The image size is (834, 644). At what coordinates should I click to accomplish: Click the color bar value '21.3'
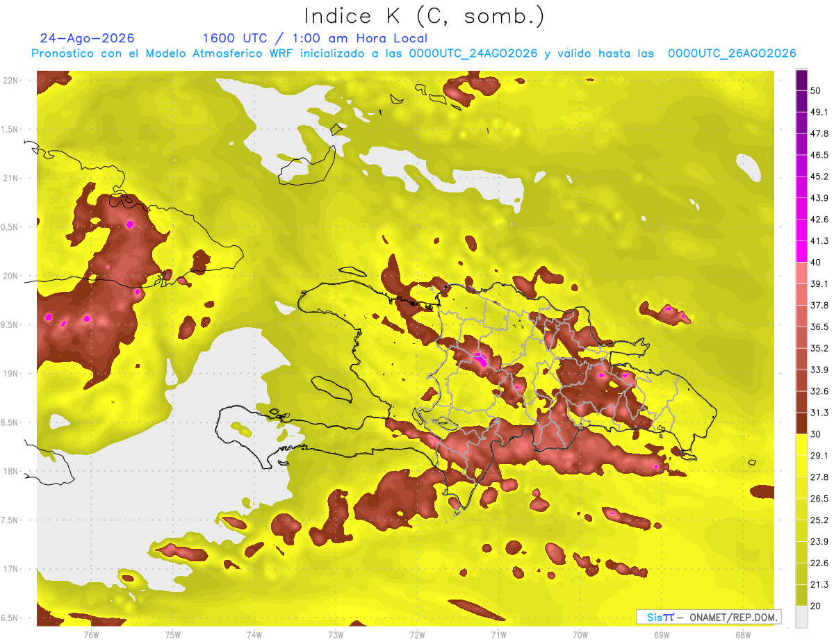pos(819,584)
